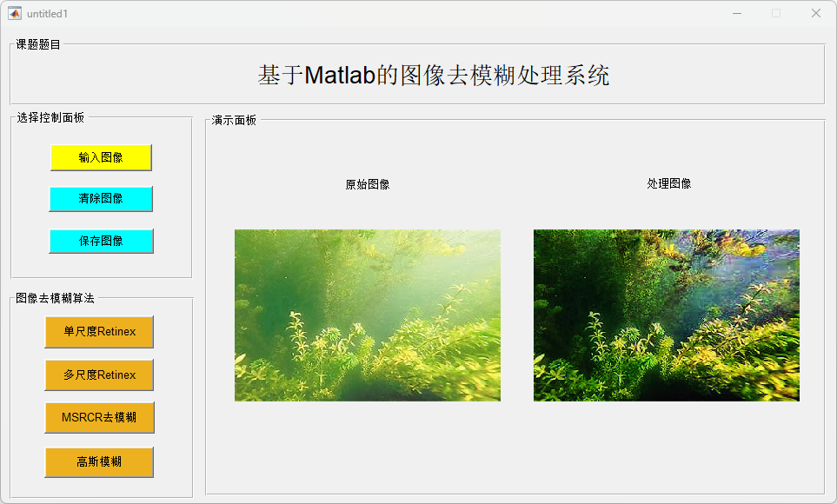Select the original underwater image
The width and height of the screenshot is (837, 504).
coord(368,315)
